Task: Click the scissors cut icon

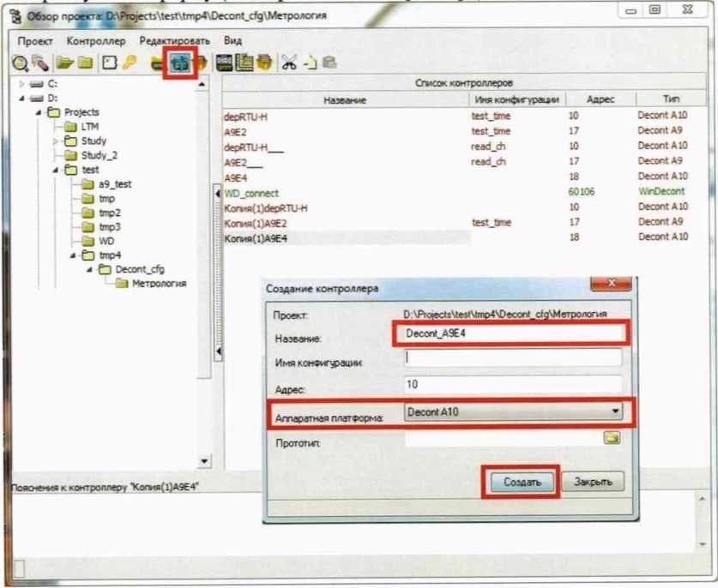Action: pos(289,63)
